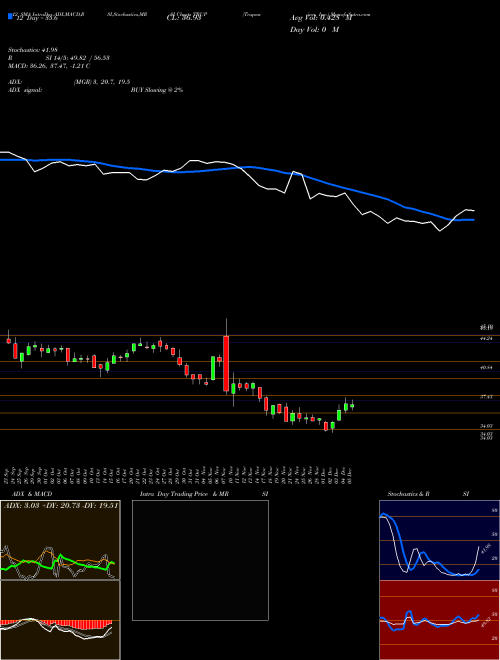Select the '12 Day = 35.6' SMA value
The height and width of the screenshot is (660, 500).
pos(37,19)
